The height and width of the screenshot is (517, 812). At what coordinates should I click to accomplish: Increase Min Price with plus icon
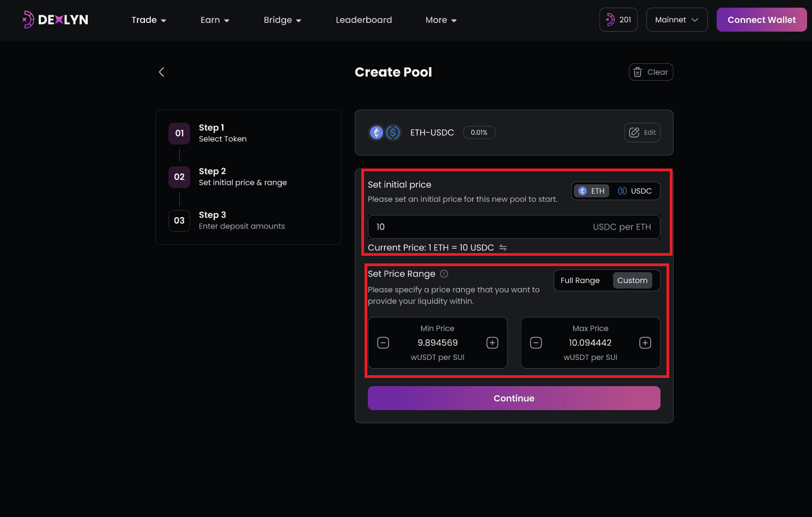coord(492,342)
